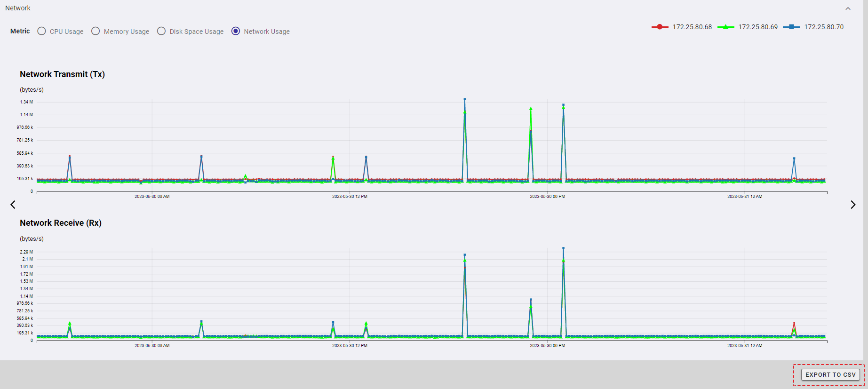
Task: Choose the Disk Space Usage radio option
Action: tap(161, 31)
